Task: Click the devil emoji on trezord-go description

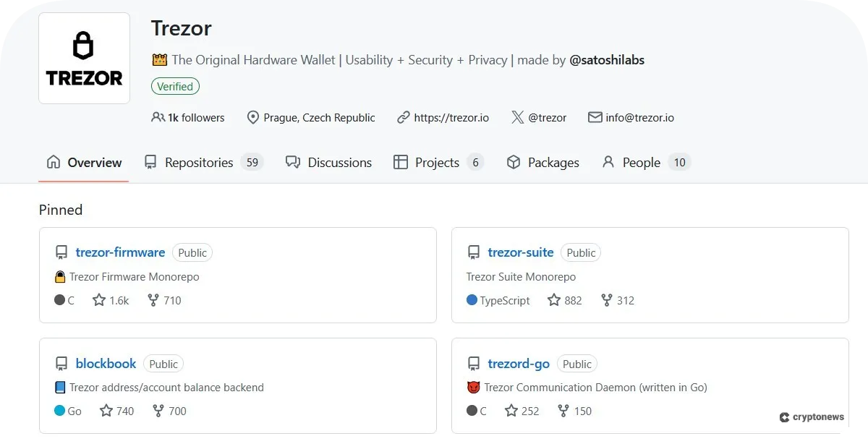Action: tap(474, 387)
